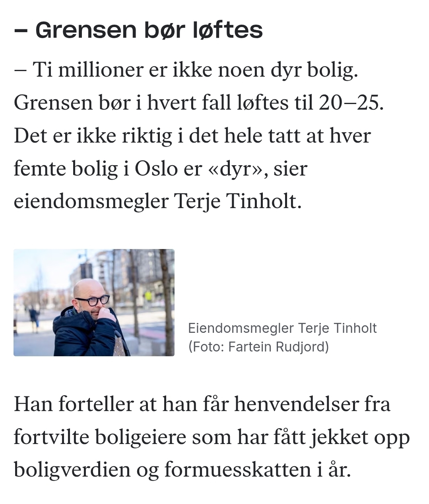Click the words "Ti millioner" in the quote
429x504 pixels.
(87, 70)
